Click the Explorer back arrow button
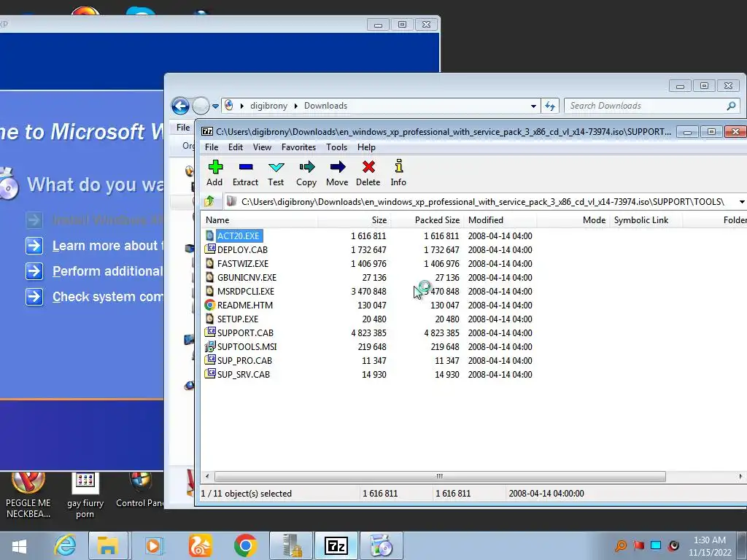Viewport: 747px width, 560px height. (181, 106)
